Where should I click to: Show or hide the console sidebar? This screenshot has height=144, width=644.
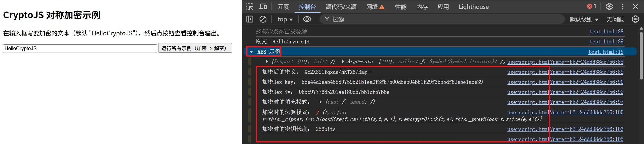[x=250, y=19]
